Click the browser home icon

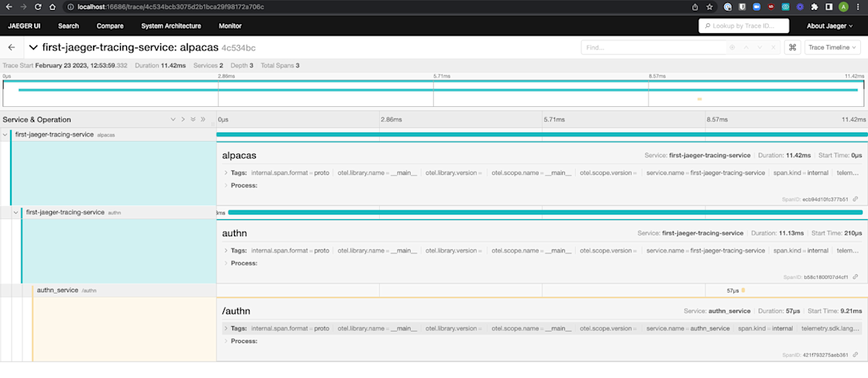(52, 7)
